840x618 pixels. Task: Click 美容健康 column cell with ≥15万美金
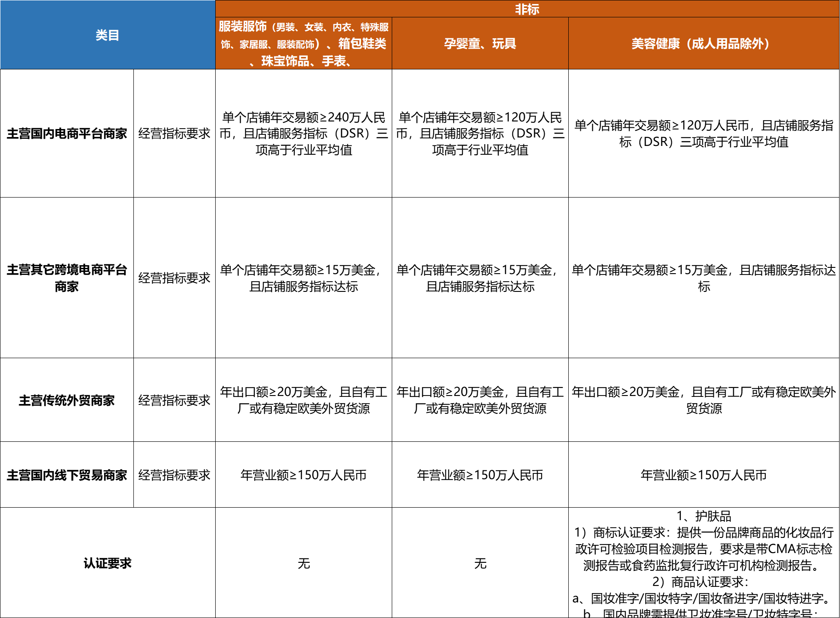pyautogui.click(x=704, y=278)
